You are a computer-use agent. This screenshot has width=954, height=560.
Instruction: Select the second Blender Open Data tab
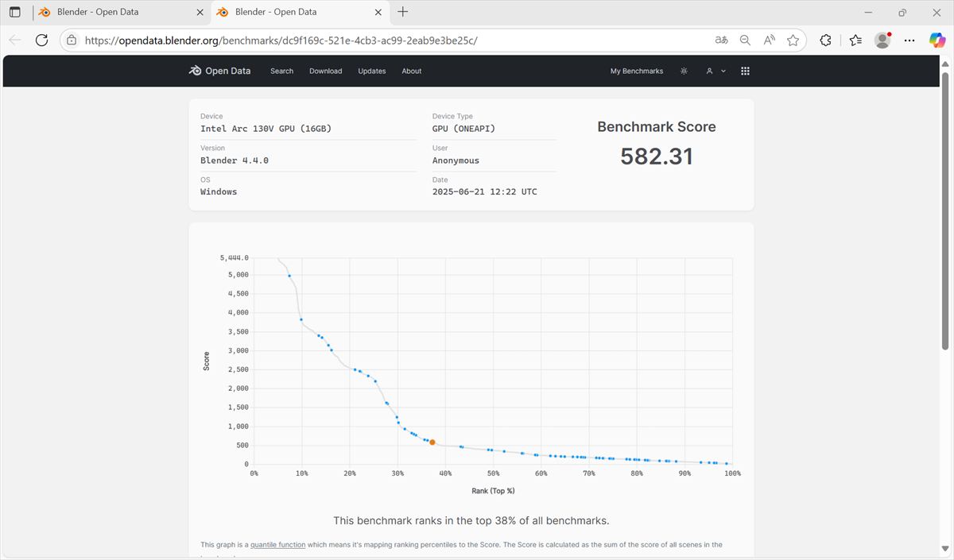click(x=301, y=12)
